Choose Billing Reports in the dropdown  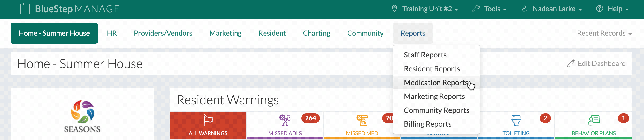point(427,124)
